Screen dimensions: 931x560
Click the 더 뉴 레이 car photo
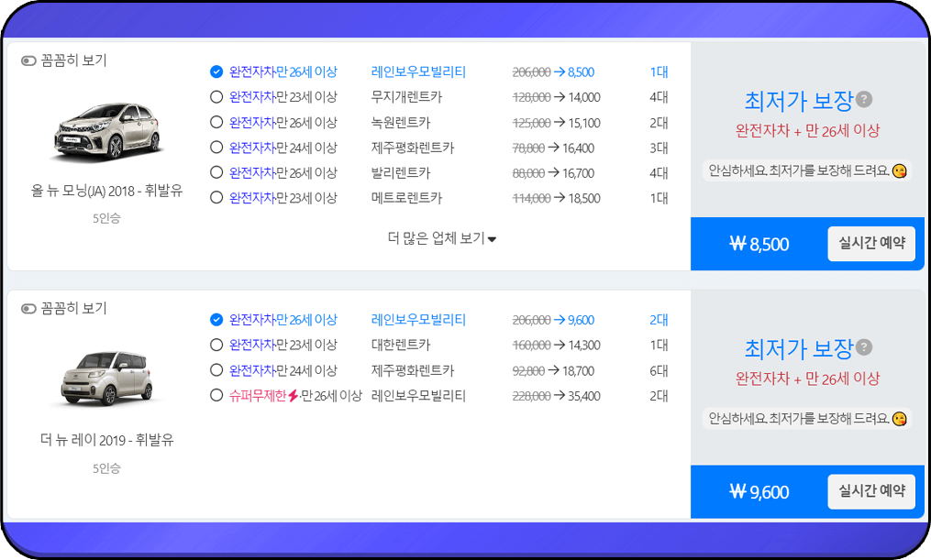click(104, 376)
